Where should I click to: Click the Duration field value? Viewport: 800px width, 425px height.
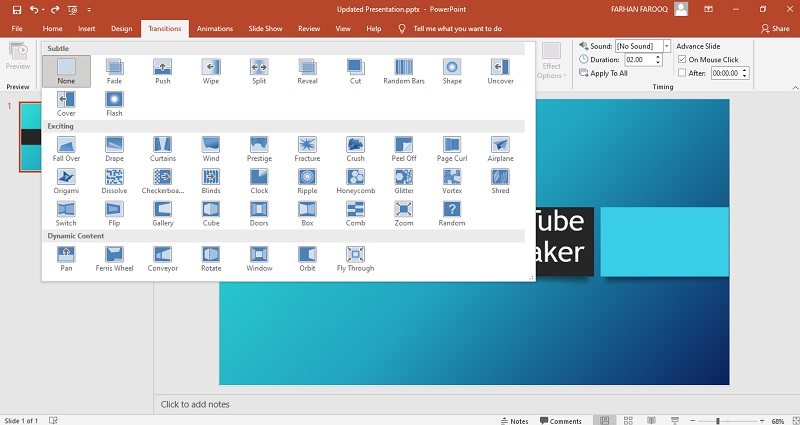coord(640,60)
